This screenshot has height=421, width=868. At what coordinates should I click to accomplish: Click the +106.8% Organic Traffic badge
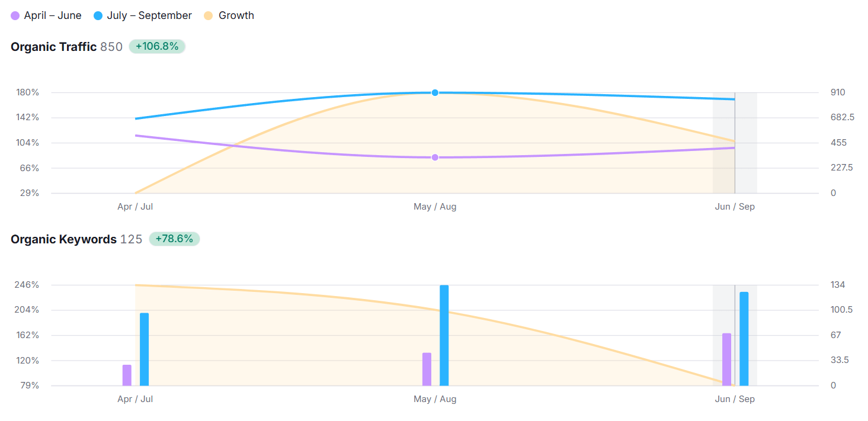tap(157, 46)
